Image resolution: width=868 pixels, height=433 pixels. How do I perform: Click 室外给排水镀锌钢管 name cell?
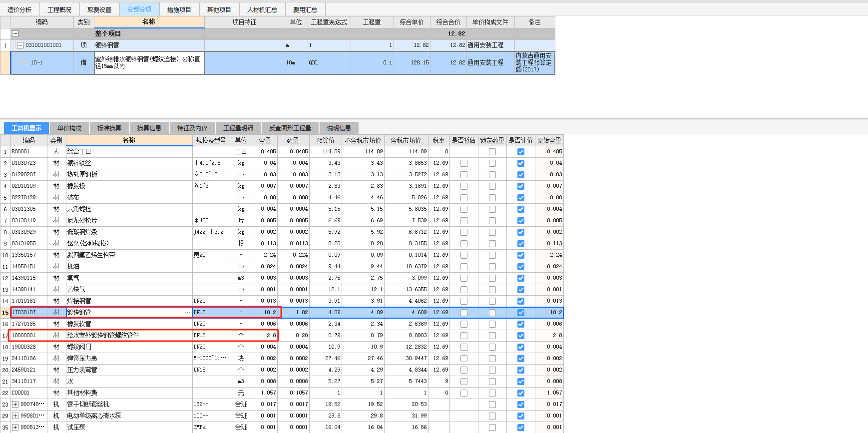[149, 63]
